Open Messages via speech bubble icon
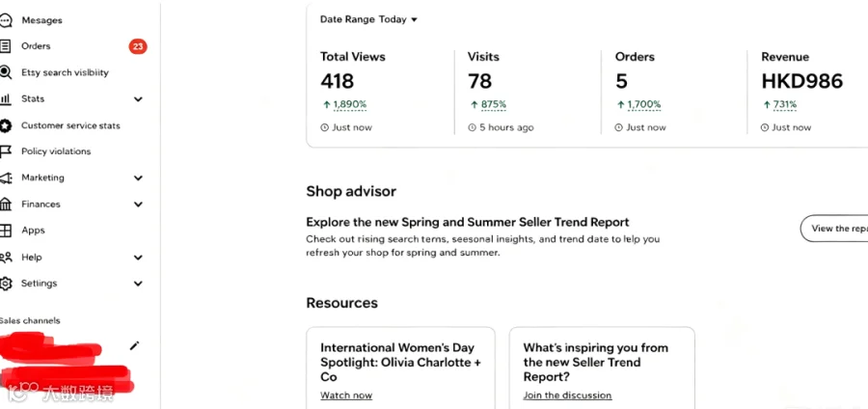This screenshot has width=868, height=409. [5, 20]
